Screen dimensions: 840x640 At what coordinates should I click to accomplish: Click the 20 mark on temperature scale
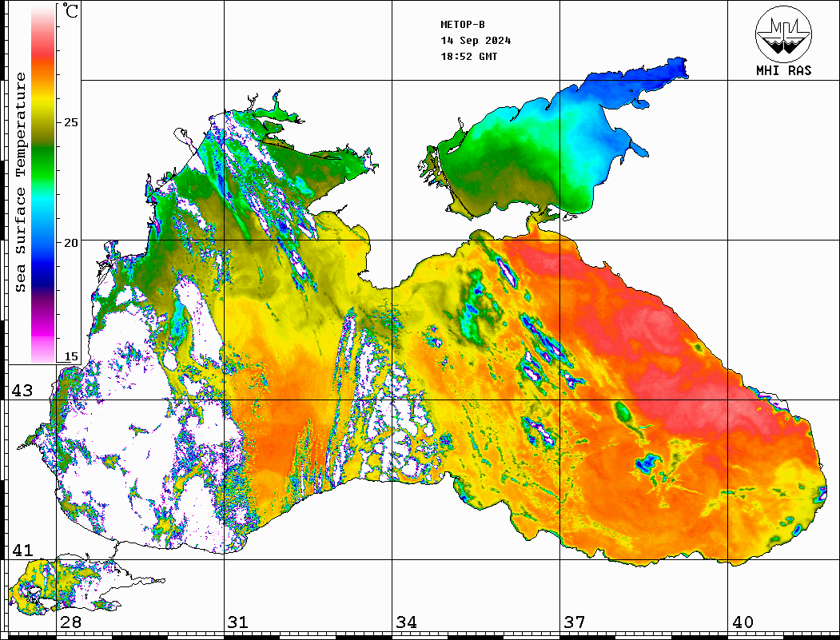[70, 243]
